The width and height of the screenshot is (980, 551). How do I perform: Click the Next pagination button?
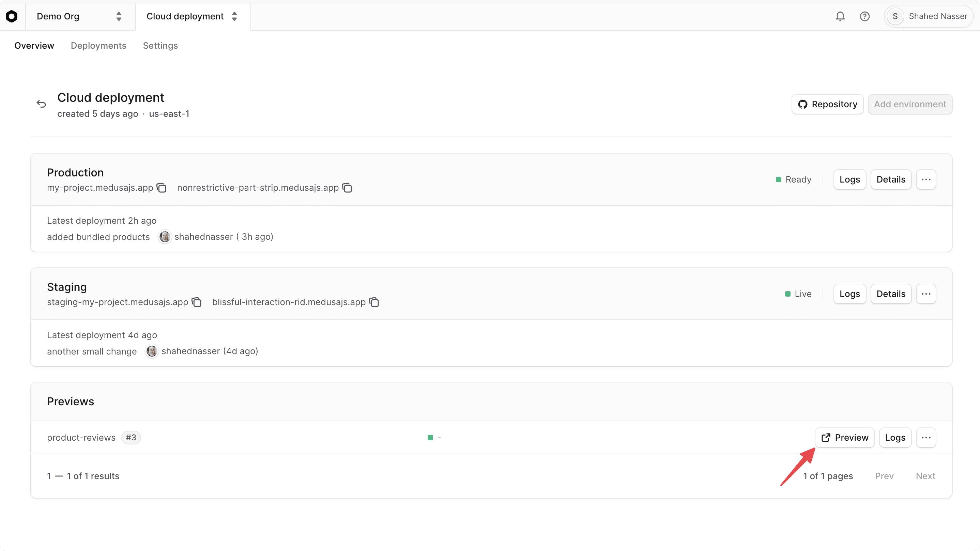pos(925,476)
